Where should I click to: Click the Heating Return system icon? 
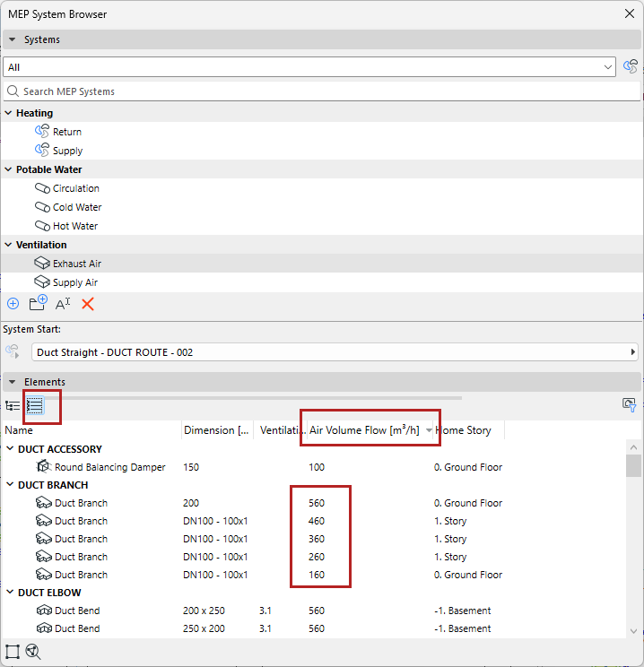42,131
